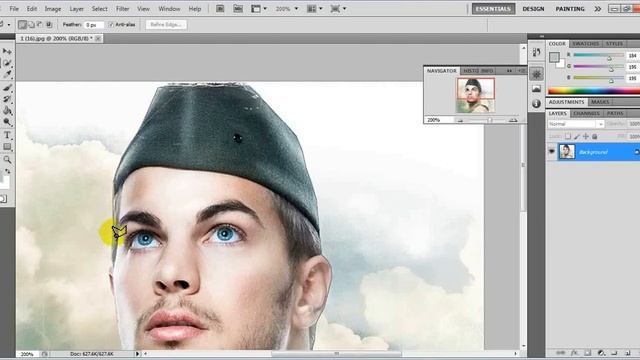Toggle the Anti-alias checkbox
This screenshot has width=640, height=360.
[x=111, y=24]
